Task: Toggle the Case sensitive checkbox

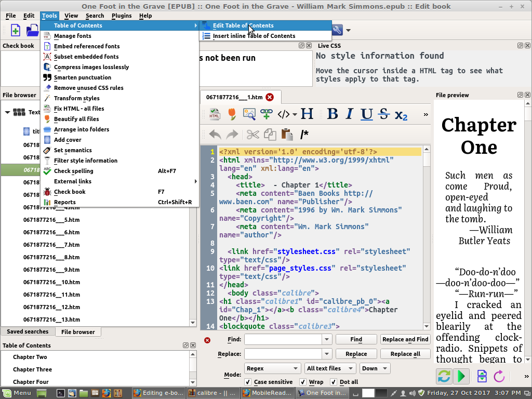Action: pos(248,382)
